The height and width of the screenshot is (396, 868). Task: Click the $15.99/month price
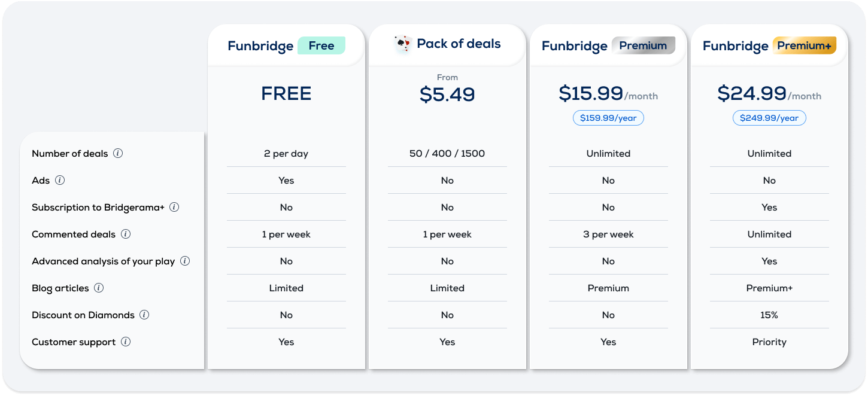608,93
